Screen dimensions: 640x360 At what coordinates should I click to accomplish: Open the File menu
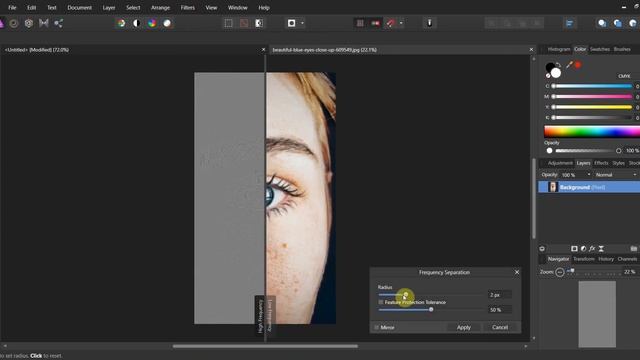coord(12,7)
